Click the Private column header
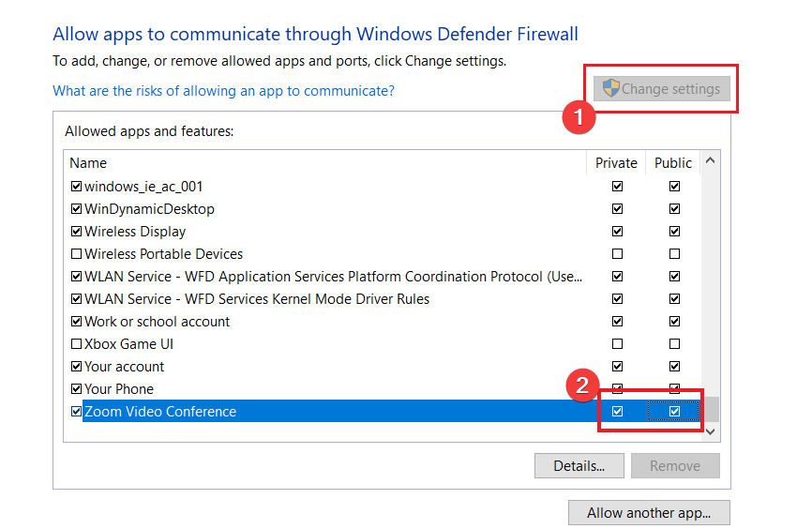This screenshot has height=529, width=812. coord(616,163)
